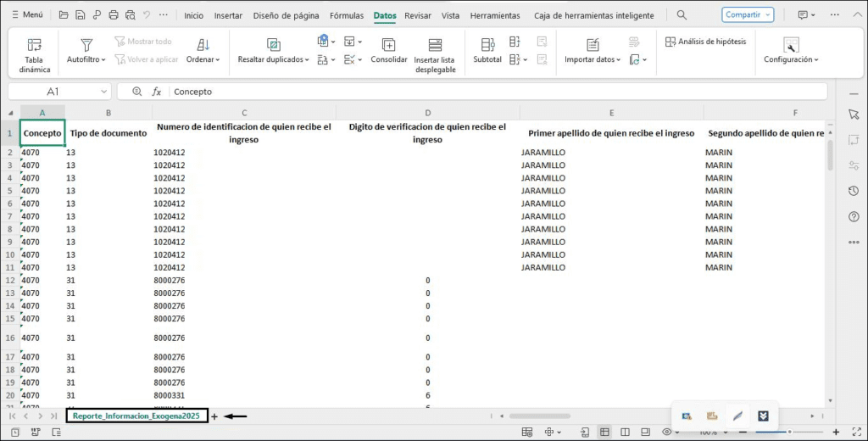Click the history clock icon in right sidebar
The width and height of the screenshot is (868, 441).
tap(854, 191)
